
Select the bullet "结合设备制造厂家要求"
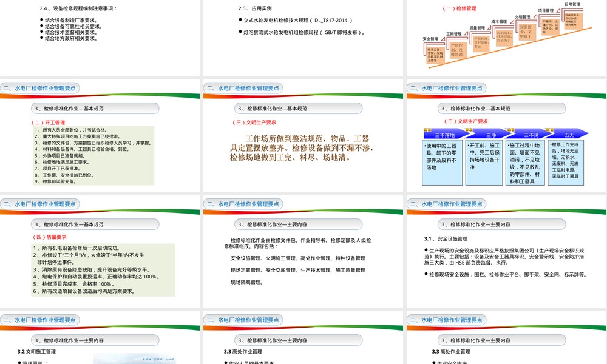(71, 21)
